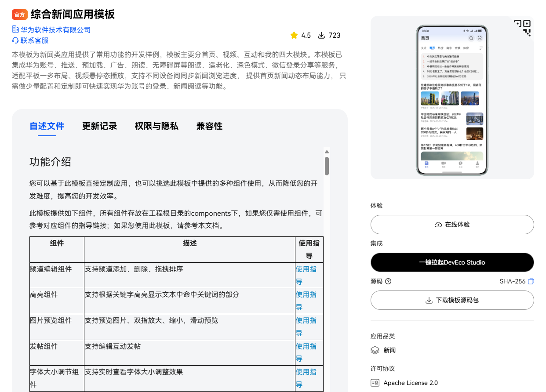Click the yellow star rating icon
This screenshot has height=392, width=546.
293,35
